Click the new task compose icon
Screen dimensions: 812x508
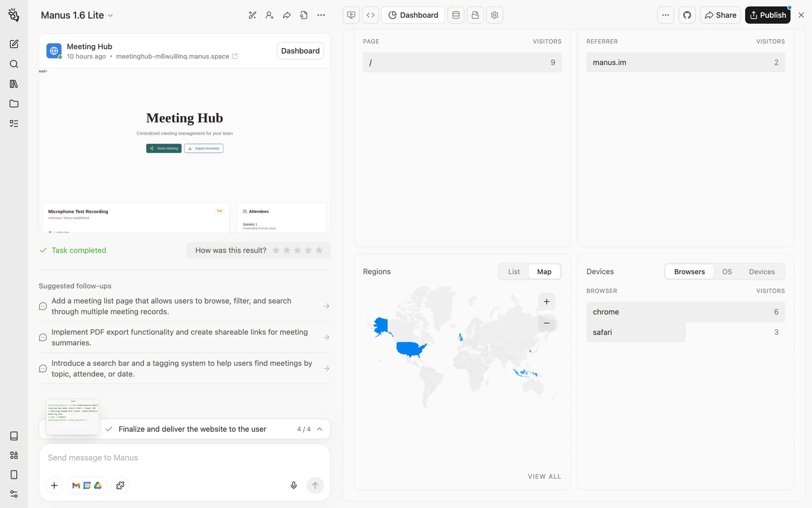click(x=14, y=44)
